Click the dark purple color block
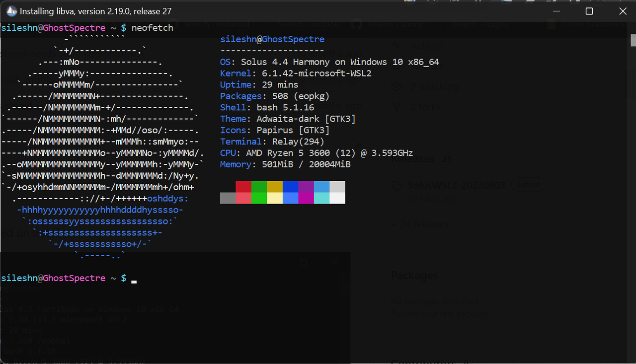This screenshot has width=636, height=364. click(306, 187)
